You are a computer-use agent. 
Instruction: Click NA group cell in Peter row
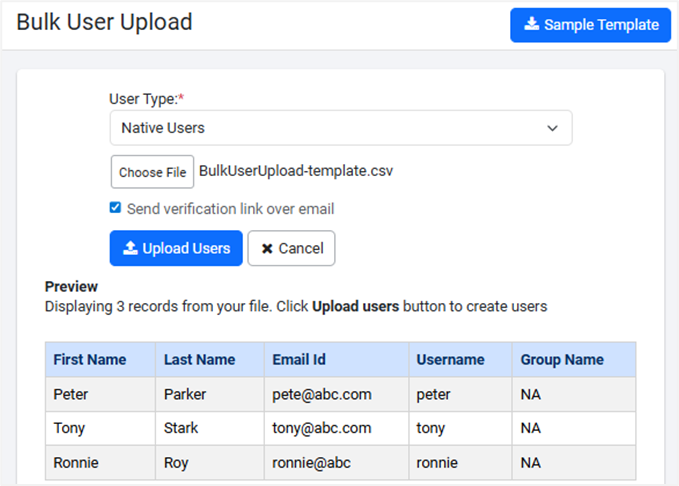574,394
